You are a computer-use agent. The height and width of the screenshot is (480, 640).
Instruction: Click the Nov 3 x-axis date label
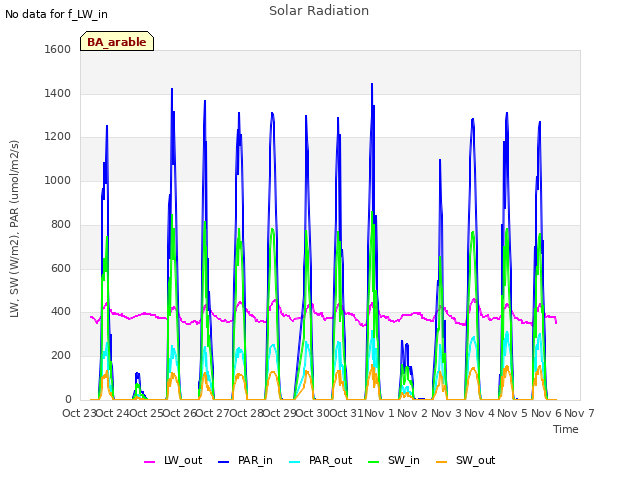(x=446, y=413)
